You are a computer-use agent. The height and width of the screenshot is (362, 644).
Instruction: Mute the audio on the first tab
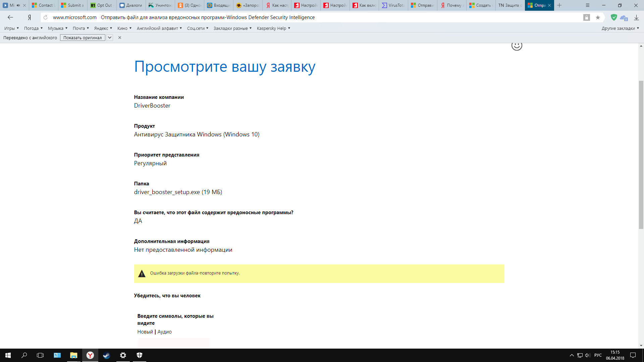tap(18, 5)
